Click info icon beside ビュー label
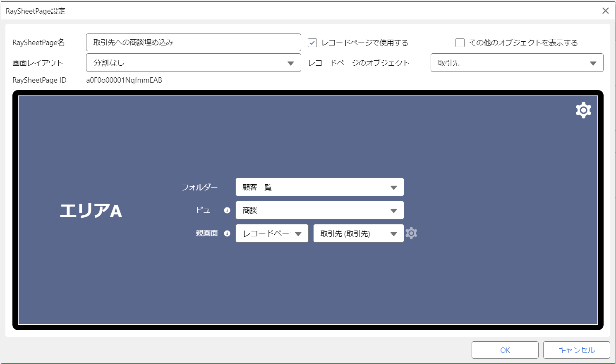 click(x=227, y=210)
